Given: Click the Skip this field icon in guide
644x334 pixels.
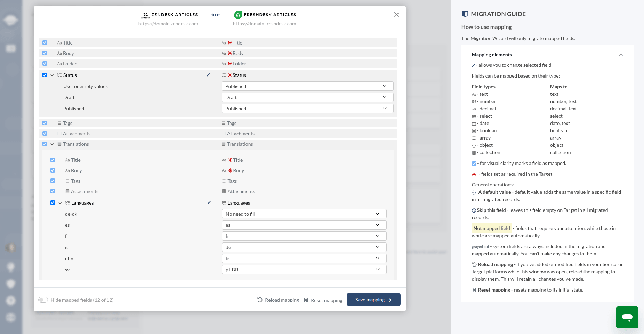Looking at the screenshot, I should (x=474, y=210).
